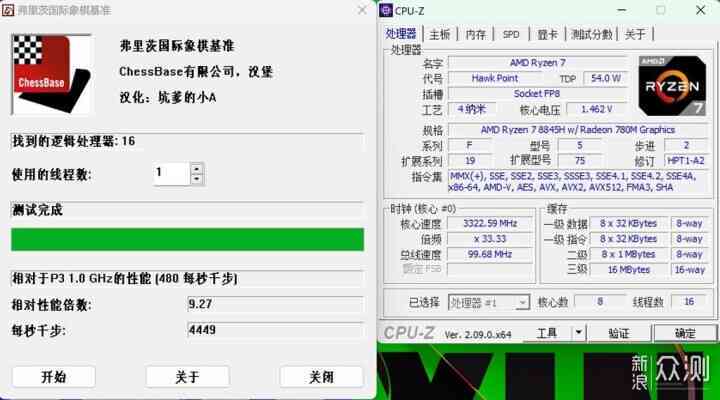Switch to the 内存 memory tab
720x400 pixels.
pos(475,34)
